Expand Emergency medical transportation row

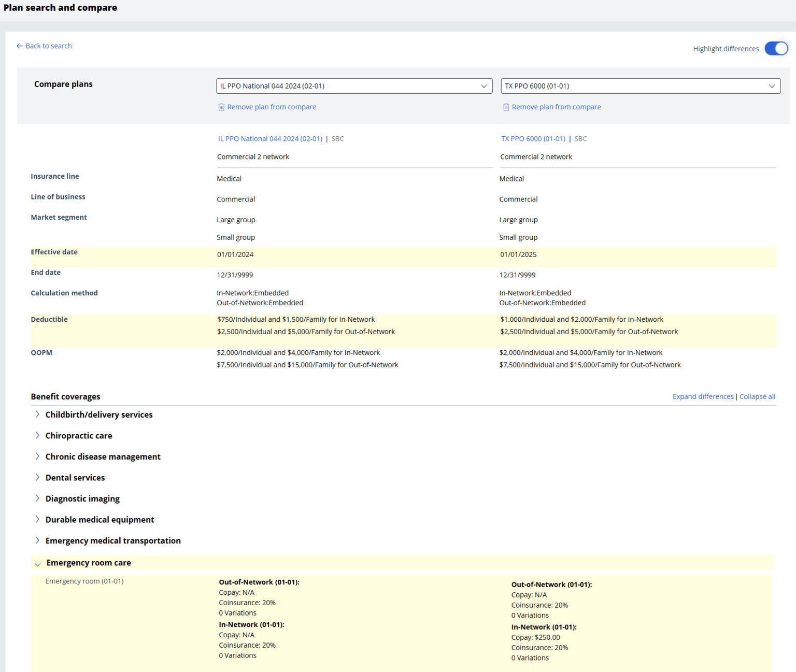click(x=37, y=540)
